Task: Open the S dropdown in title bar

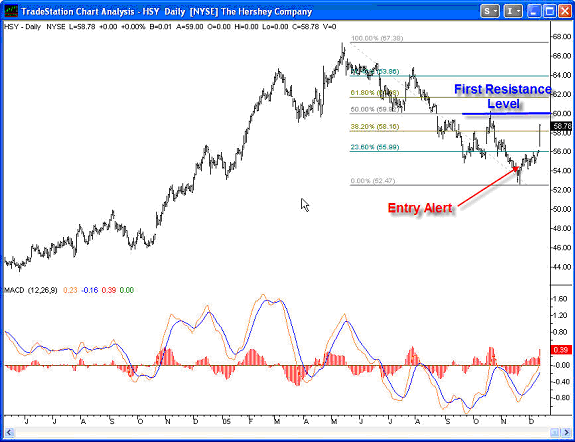Action: coord(490,11)
